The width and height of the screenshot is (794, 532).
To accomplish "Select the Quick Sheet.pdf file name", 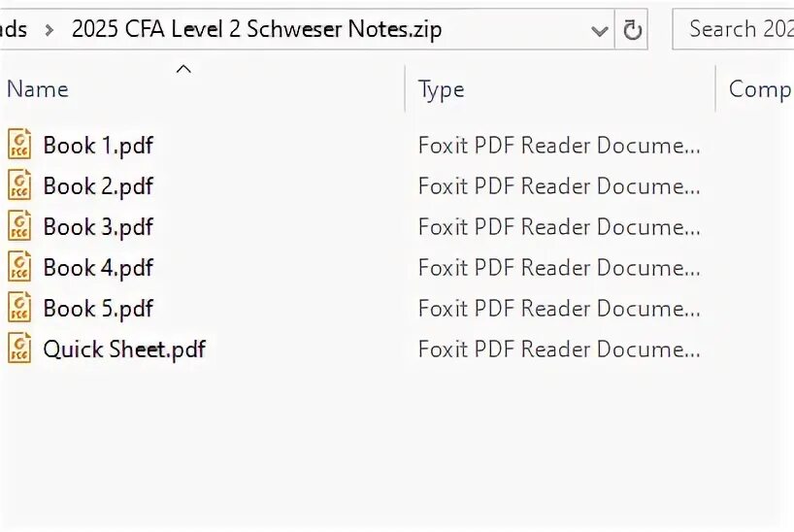I will click(124, 349).
